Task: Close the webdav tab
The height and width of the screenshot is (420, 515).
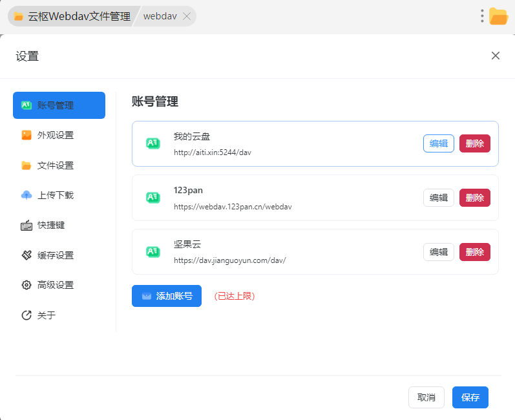Action: point(187,16)
